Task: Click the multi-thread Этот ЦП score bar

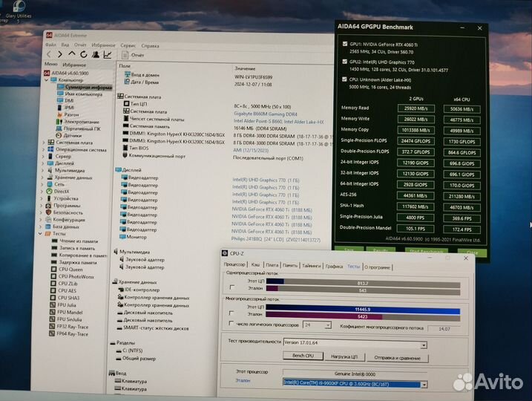Action: pos(363,309)
